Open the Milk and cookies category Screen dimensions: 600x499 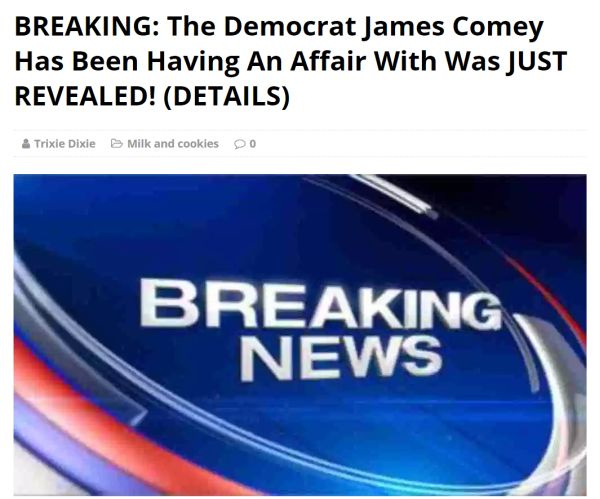(x=173, y=144)
